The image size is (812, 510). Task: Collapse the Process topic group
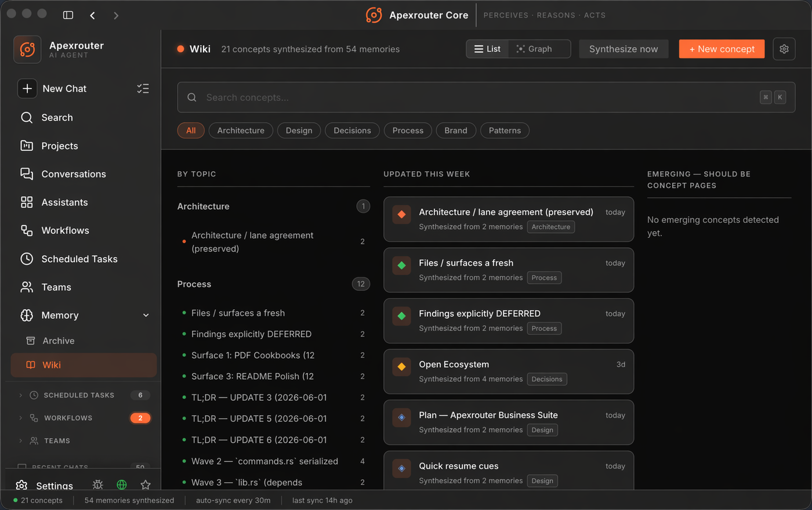point(273,284)
